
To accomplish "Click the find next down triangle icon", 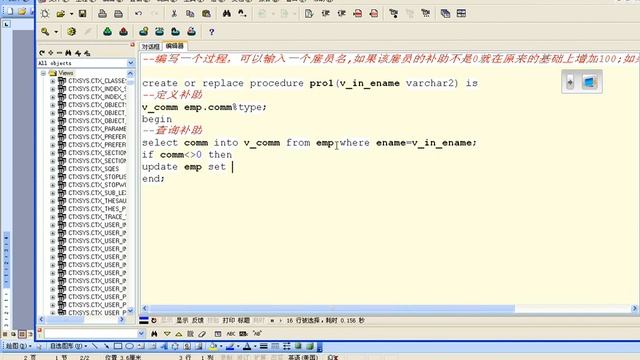I will [x=167, y=334].
